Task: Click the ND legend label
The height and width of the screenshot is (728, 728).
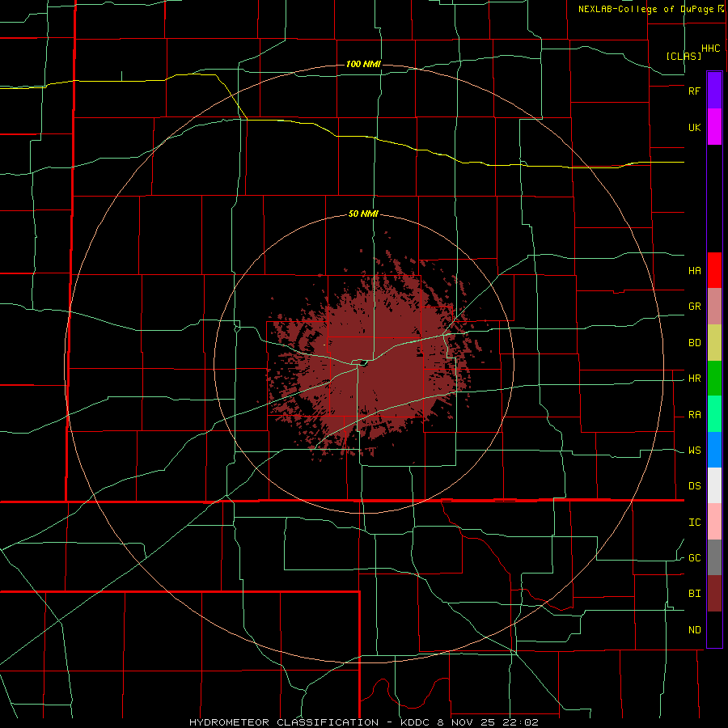Action: click(694, 630)
